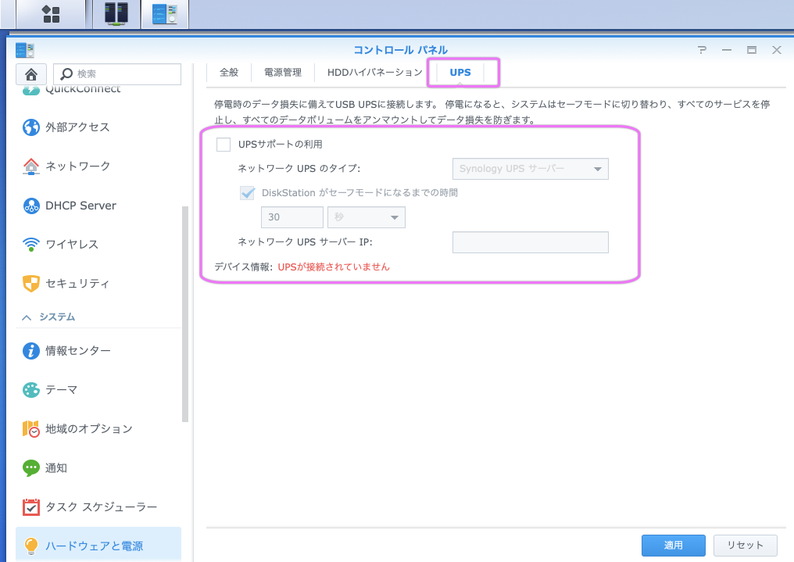
Task: Click the home icon in control panel
Action: (31, 74)
